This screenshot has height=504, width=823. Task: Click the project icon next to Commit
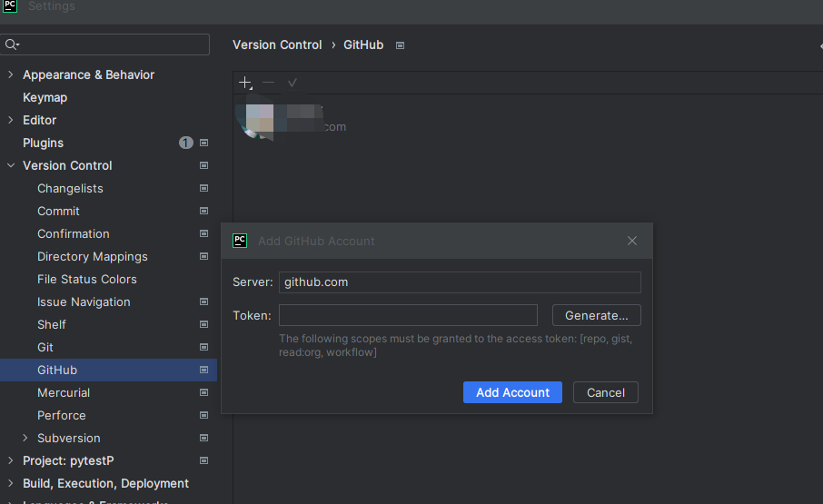[204, 211]
